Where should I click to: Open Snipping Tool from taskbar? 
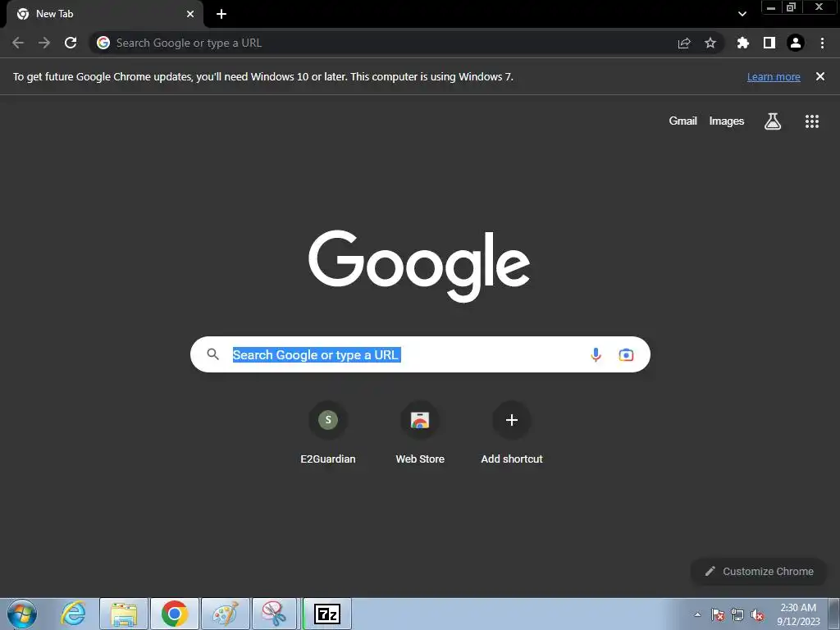(274, 614)
